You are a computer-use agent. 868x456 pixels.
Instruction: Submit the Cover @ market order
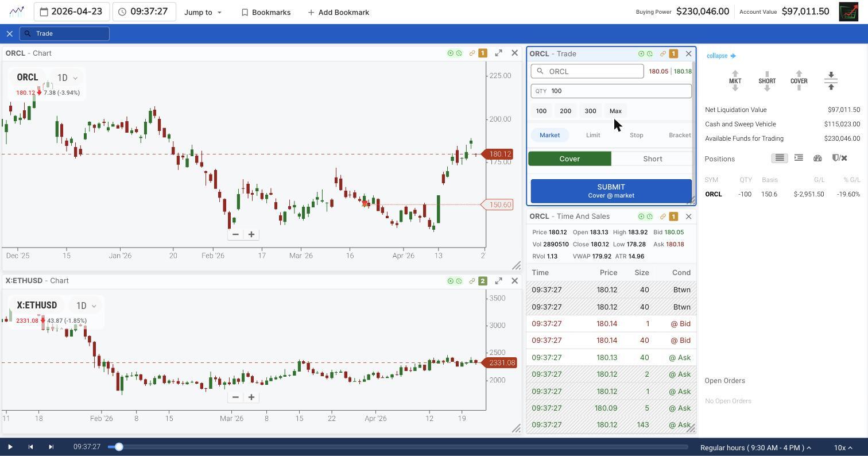(611, 191)
